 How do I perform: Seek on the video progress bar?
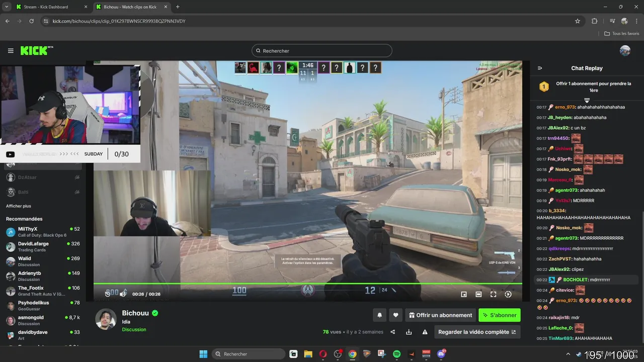point(307,284)
